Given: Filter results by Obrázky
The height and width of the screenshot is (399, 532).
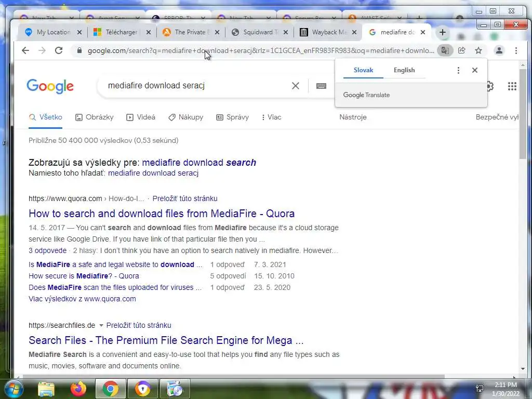Looking at the screenshot, I should 95,117.
